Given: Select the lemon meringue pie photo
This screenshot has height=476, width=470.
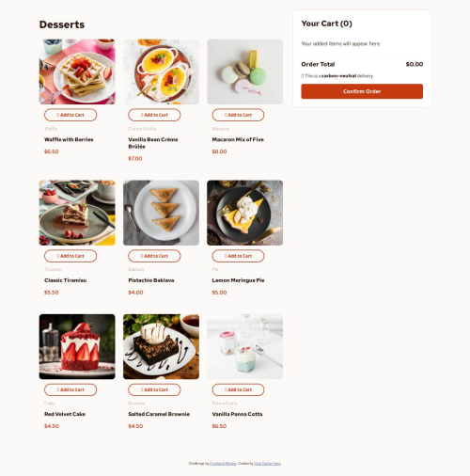Looking at the screenshot, I should tap(245, 213).
